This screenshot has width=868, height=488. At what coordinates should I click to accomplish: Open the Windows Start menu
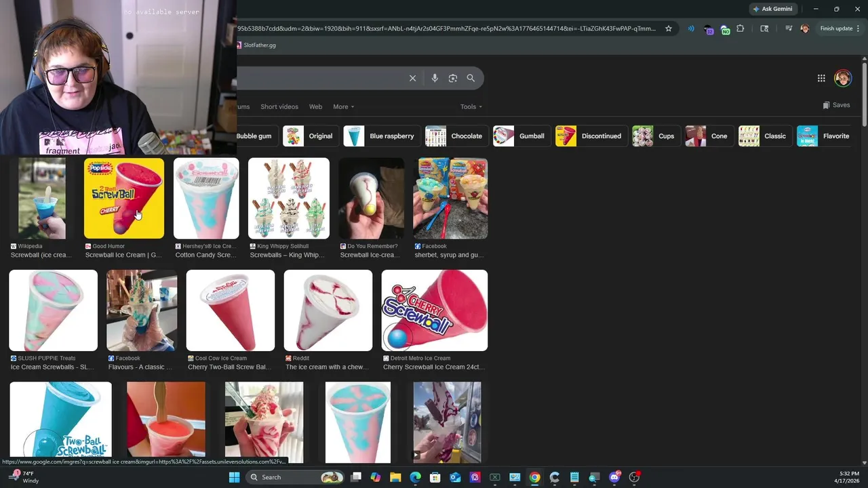point(234,477)
